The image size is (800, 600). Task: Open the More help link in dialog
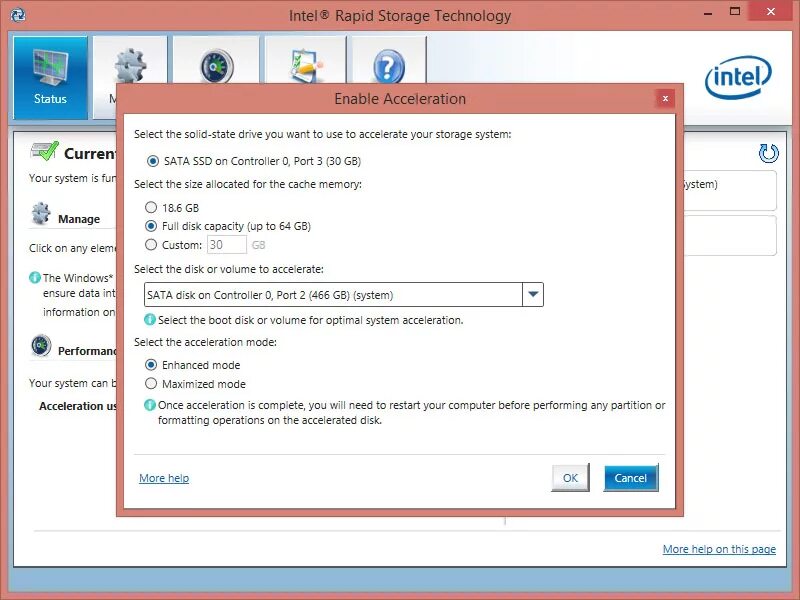tap(164, 478)
